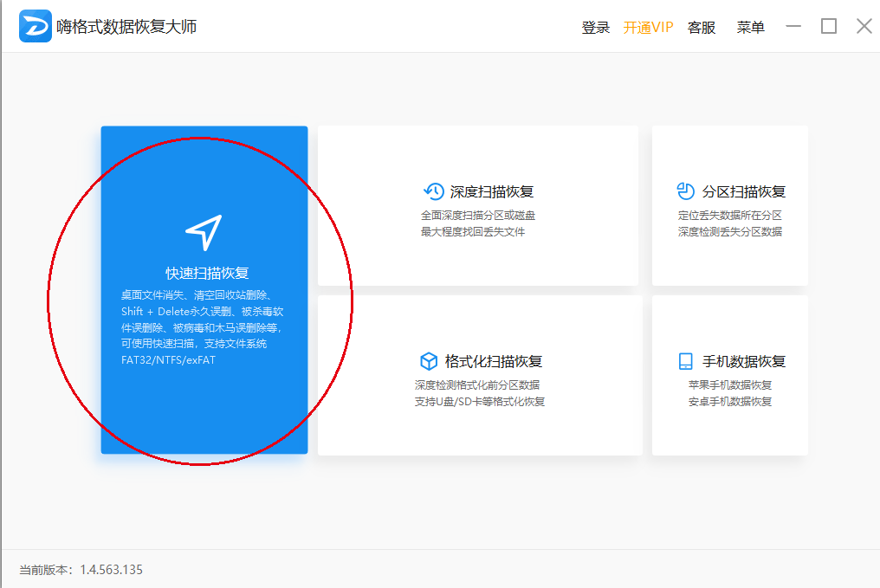Minimize the application window

pos(793,26)
